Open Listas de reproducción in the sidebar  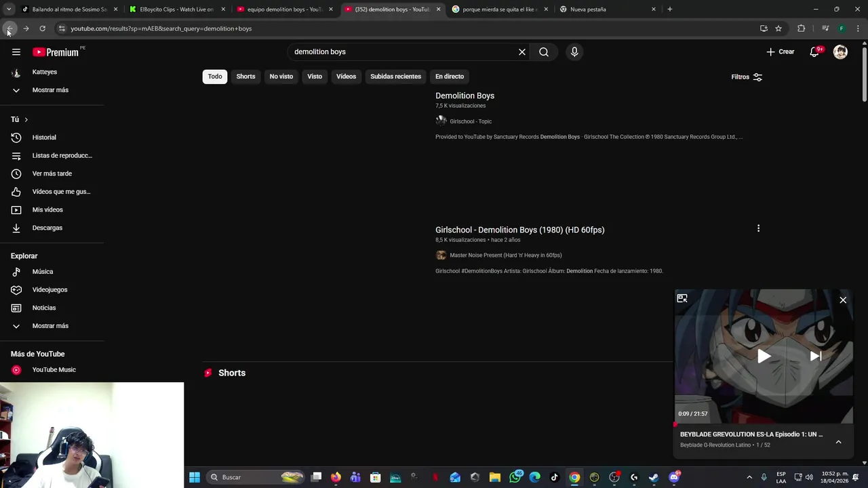click(52, 156)
